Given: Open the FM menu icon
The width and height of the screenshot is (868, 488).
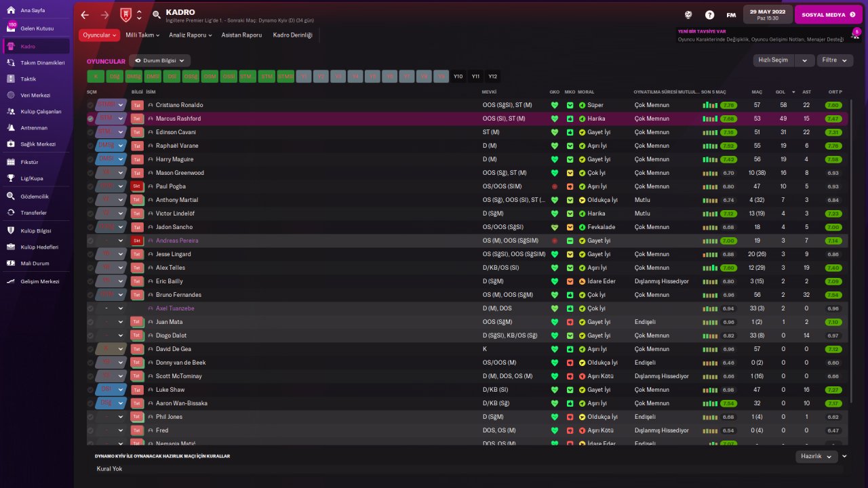Looking at the screenshot, I should (x=731, y=14).
